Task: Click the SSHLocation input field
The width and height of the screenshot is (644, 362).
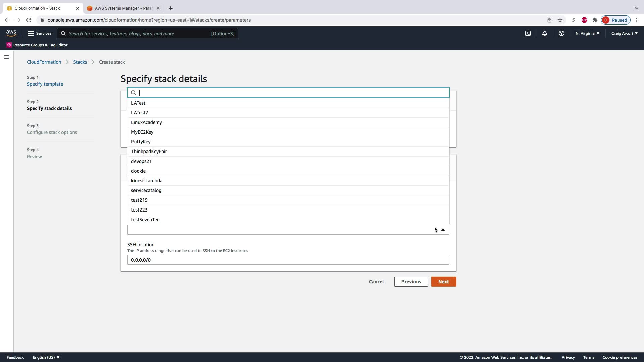Action: click(288, 260)
